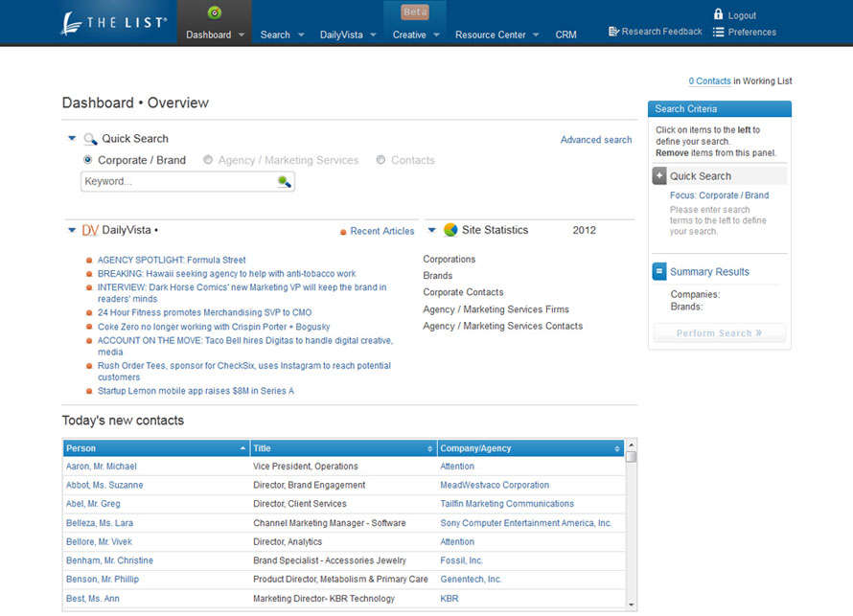Open 0 Contacts in Working List link
The image size is (853, 616).
pos(709,81)
